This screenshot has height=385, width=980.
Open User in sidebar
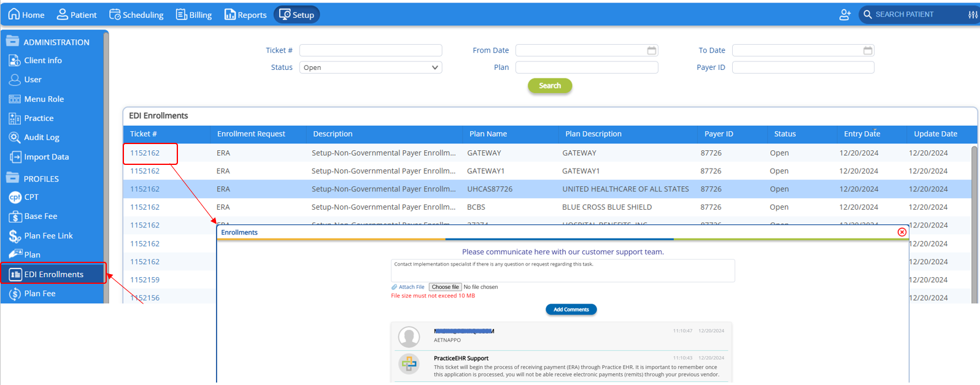(25, 80)
